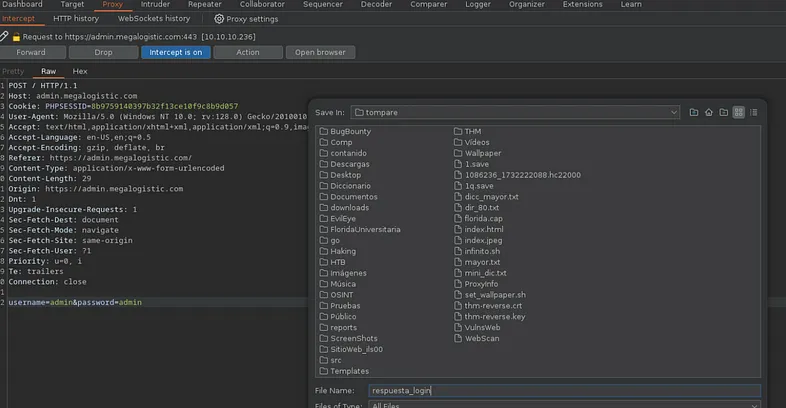Select the Wallpaper folder icon
Viewport: 786px width, 408px height.
[458, 153]
